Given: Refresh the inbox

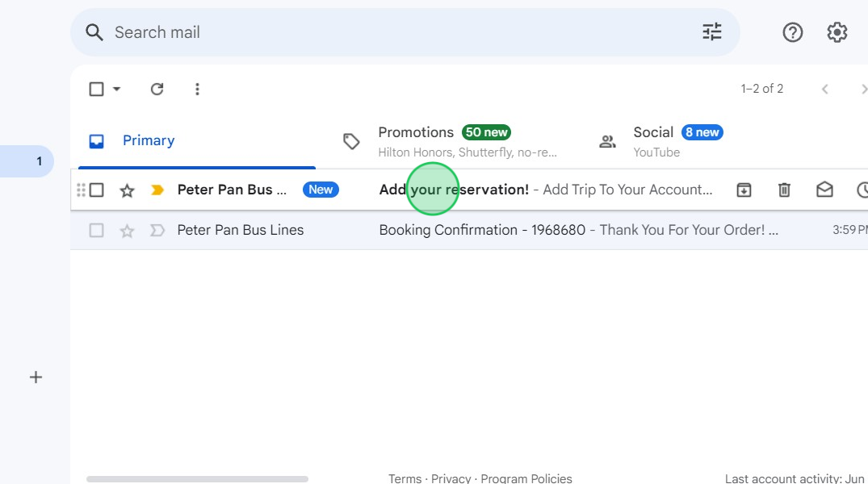Looking at the screenshot, I should click(157, 89).
